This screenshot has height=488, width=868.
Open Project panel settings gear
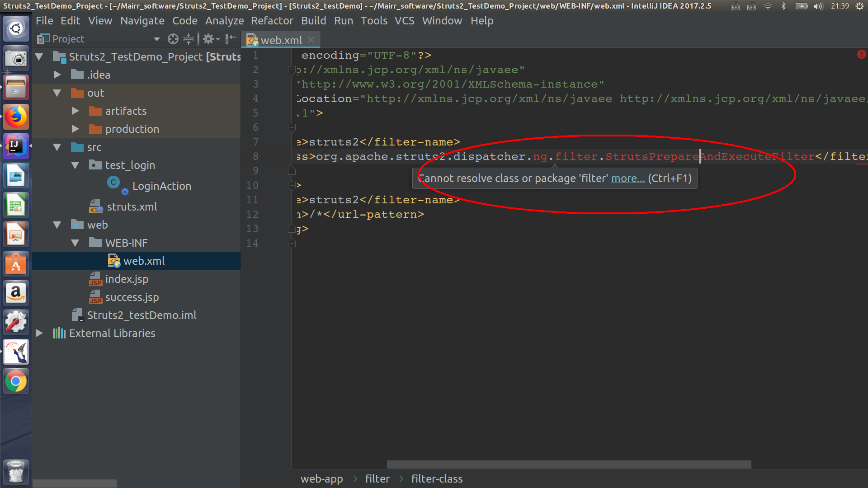pyautogui.click(x=211, y=39)
